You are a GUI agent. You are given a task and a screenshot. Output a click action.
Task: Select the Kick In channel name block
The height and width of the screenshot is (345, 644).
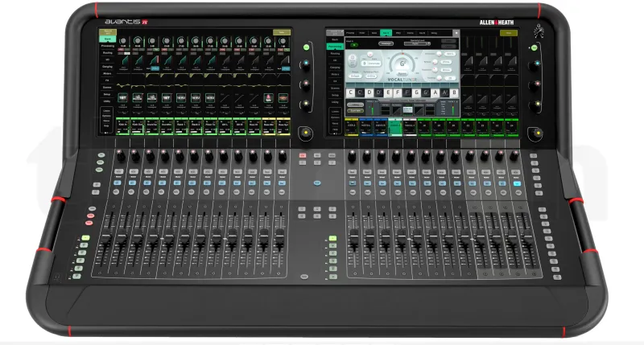click(123, 126)
